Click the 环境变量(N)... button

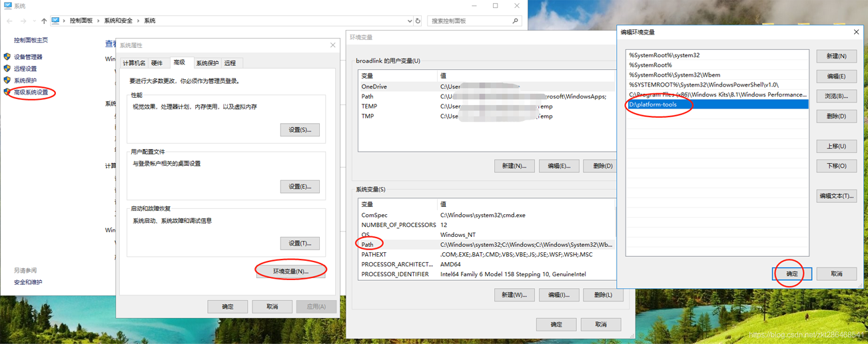click(x=290, y=271)
